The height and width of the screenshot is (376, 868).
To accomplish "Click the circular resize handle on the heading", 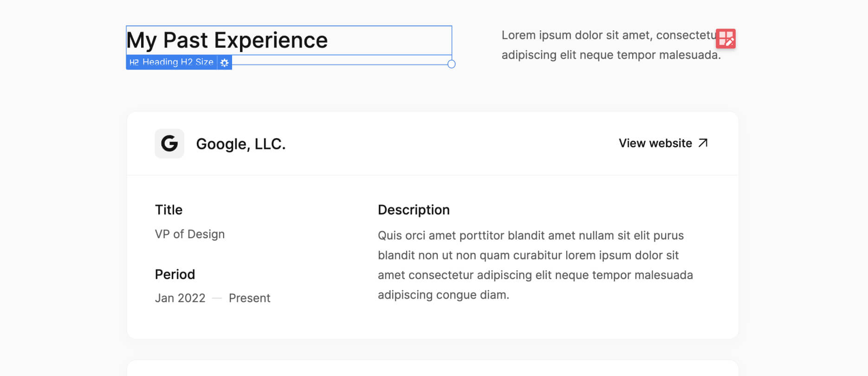I will click(x=450, y=64).
